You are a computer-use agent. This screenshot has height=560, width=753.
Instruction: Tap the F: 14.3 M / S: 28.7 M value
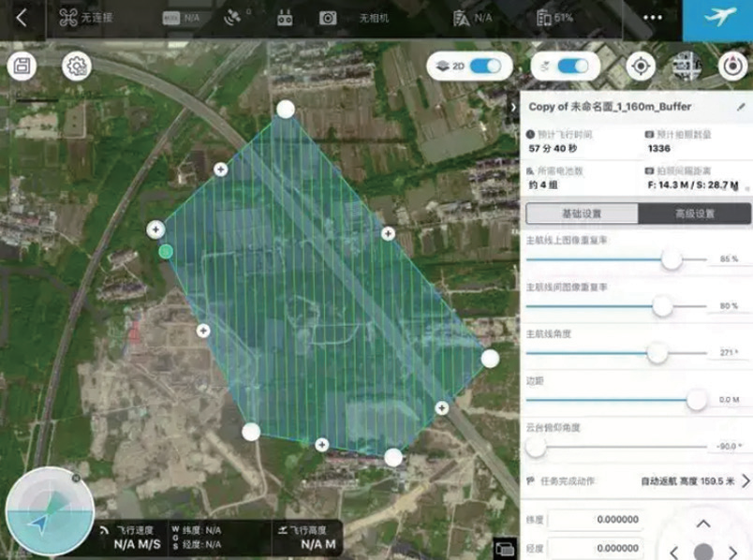693,184
